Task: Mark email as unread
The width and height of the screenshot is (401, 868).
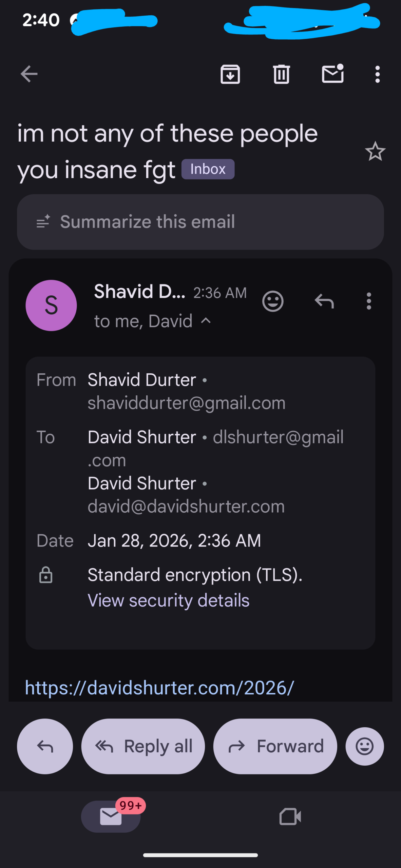Action: [x=332, y=74]
